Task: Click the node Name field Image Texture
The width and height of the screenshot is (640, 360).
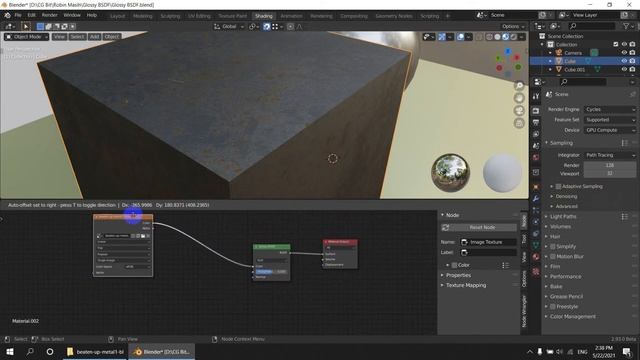Action: point(488,242)
